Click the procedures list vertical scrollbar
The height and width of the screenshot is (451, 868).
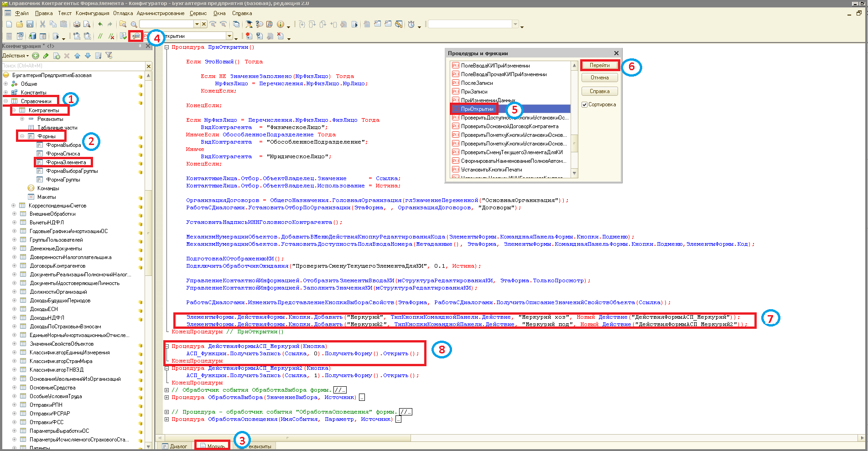575,119
